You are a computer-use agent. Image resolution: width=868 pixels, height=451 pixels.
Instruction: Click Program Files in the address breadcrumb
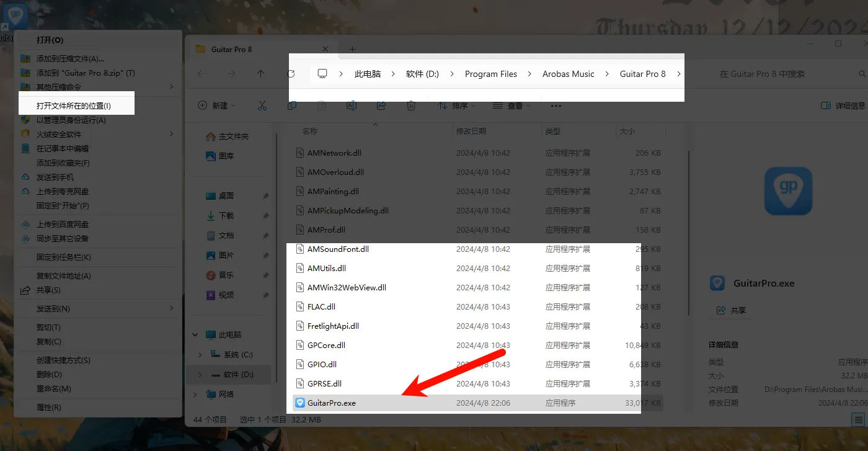point(490,73)
